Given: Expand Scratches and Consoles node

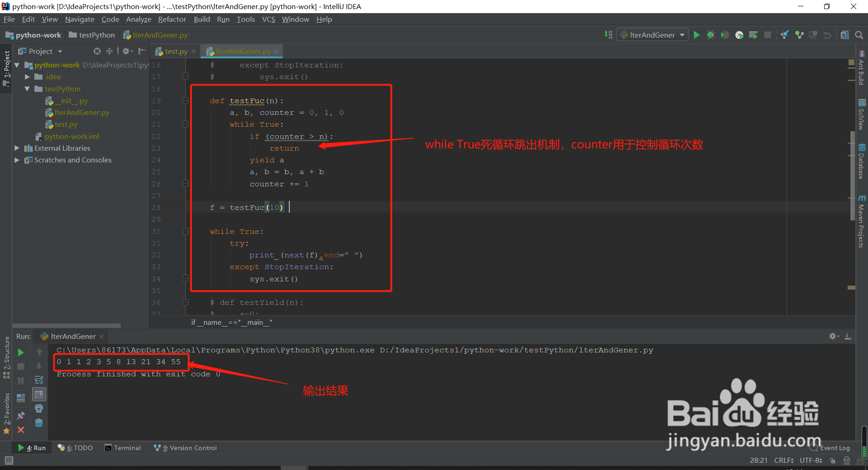Looking at the screenshot, I should coord(17,160).
